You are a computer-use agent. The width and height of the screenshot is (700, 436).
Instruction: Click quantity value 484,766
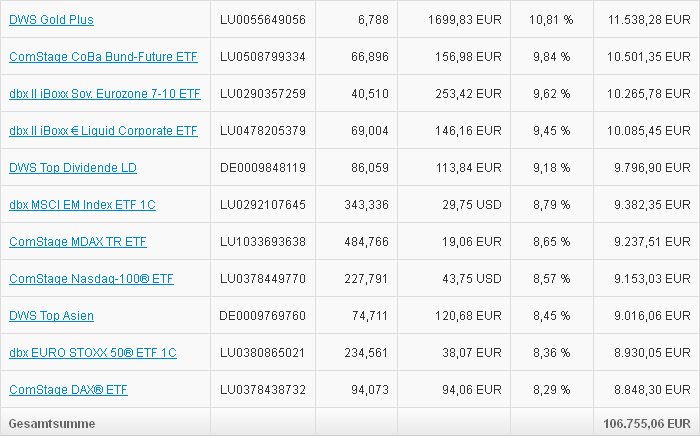coord(367,242)
